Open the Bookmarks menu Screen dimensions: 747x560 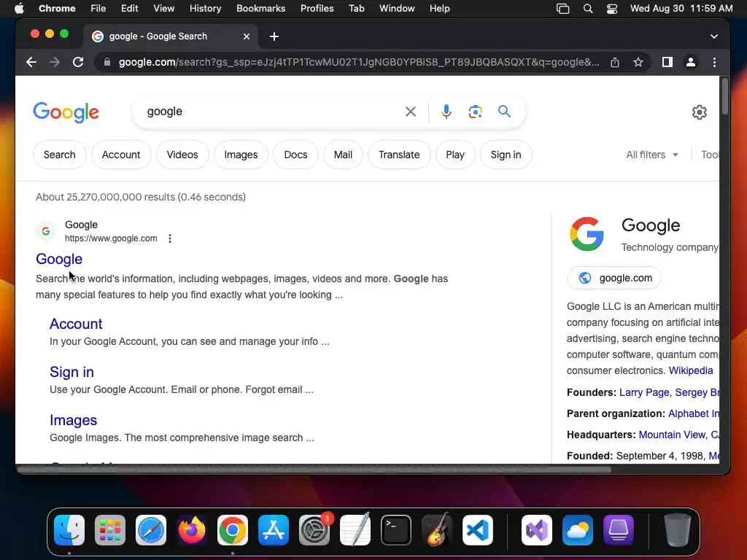(x=260, y=8)
